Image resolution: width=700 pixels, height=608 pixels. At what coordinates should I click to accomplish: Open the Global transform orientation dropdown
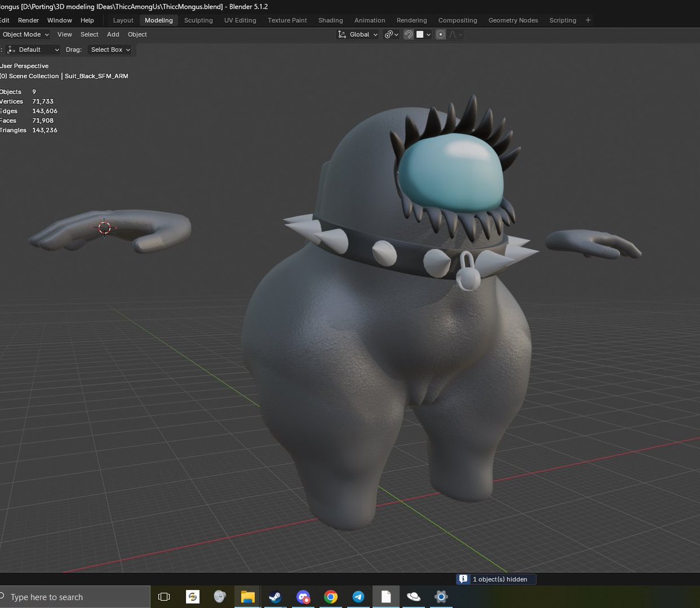(358, 34)
